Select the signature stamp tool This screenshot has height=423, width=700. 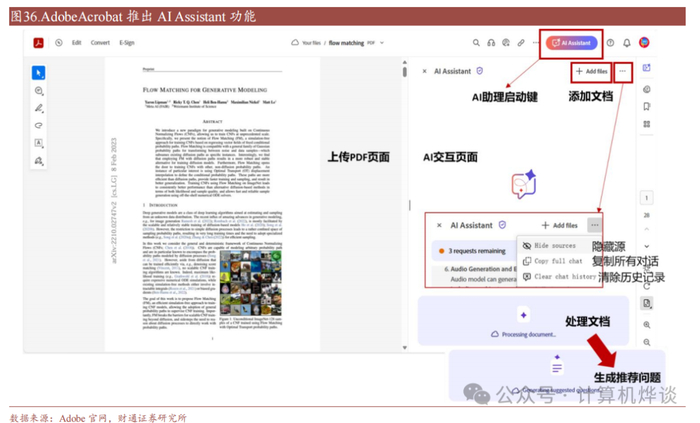[x=39, y=160]
